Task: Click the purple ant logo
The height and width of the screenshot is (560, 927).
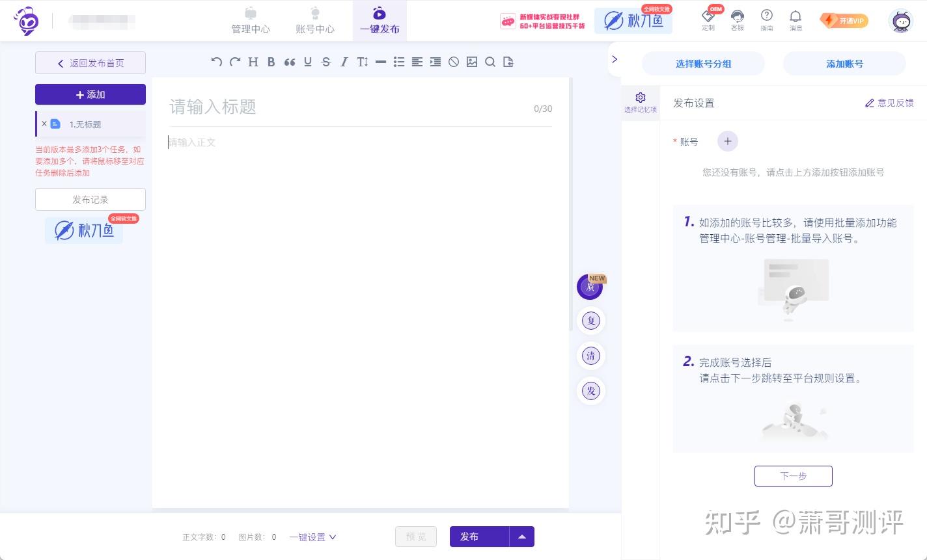Action: pos(26,21)
